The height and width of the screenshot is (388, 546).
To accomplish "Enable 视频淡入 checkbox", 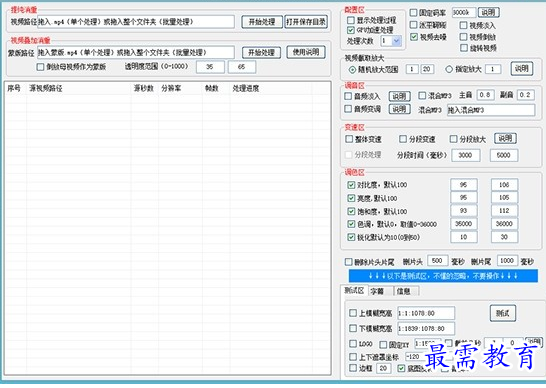I will [463, 25].
